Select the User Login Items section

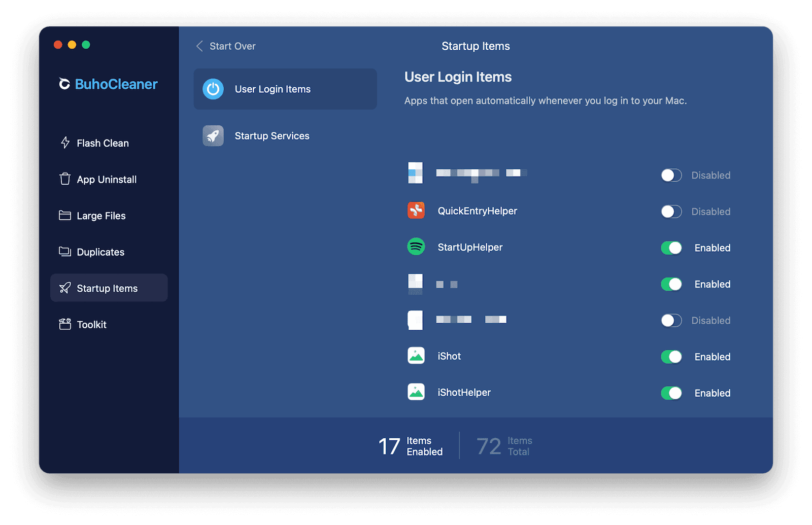pyautogui.click(x=285, y=89)
